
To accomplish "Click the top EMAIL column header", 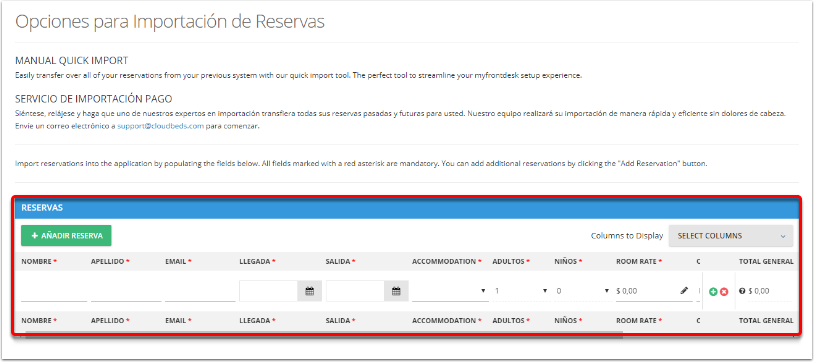I will 179,261.
